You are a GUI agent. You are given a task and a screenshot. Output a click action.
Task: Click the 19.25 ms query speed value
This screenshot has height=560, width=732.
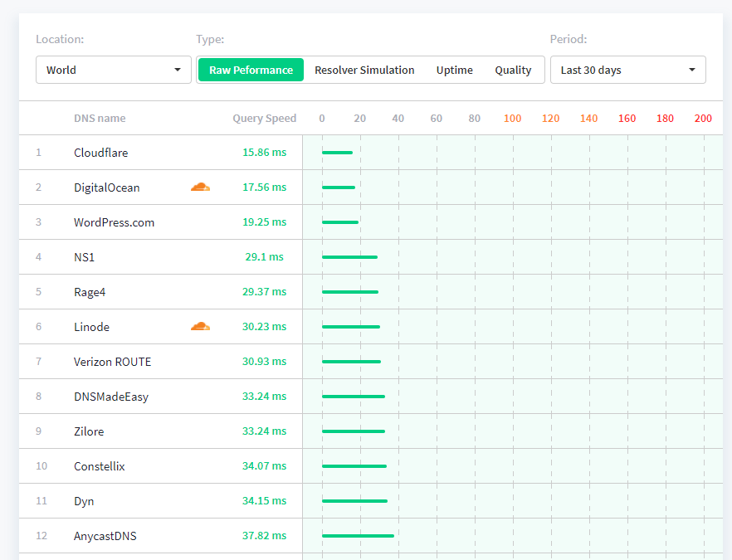(264, 222)
